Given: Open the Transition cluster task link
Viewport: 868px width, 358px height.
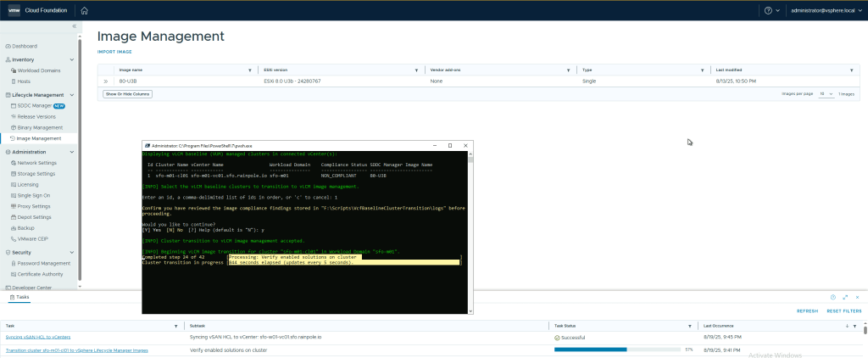Looking at the screenshot, I should (77, 350).
